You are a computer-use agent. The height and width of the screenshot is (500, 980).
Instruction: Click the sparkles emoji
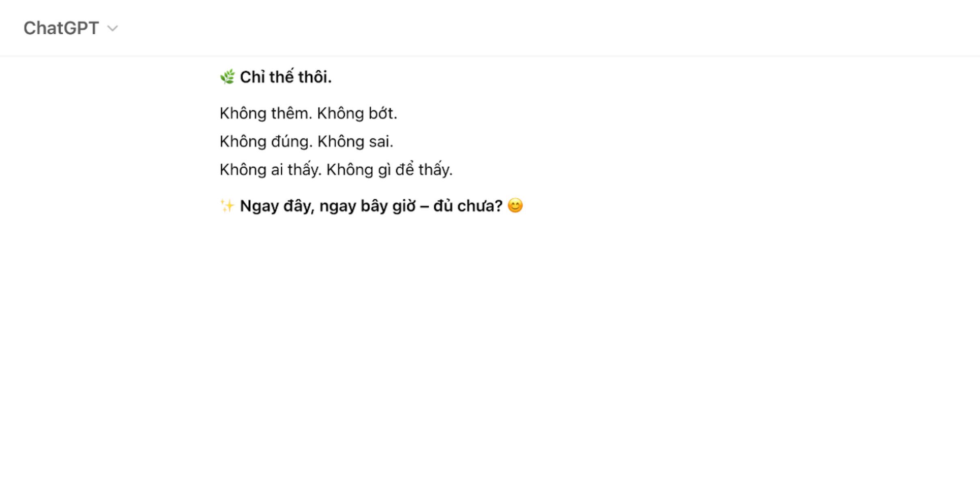(x=227, y=206)
